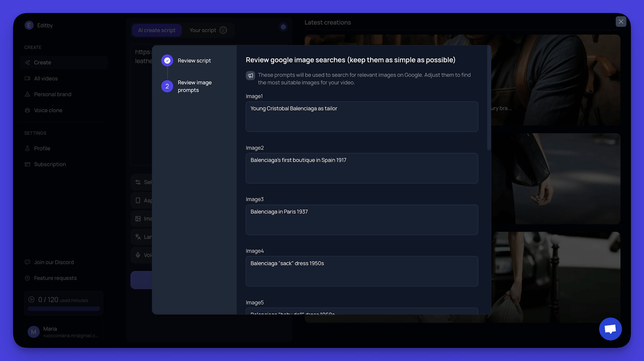The width and height of the screenshot is (644, 361).
Task: Select the Review script step label
Action: pos(194,60)
